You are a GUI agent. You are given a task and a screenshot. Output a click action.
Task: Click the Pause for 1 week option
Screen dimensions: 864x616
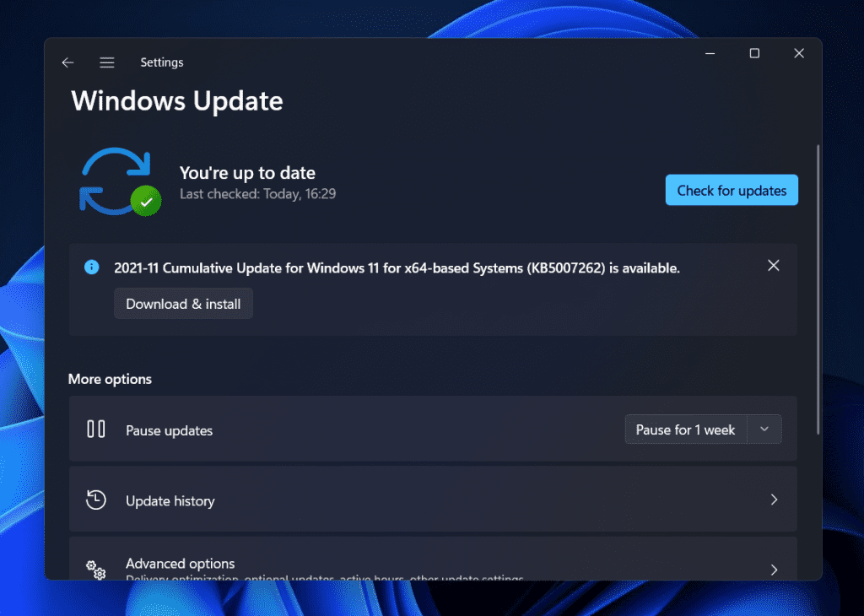[x=685, y=429]
